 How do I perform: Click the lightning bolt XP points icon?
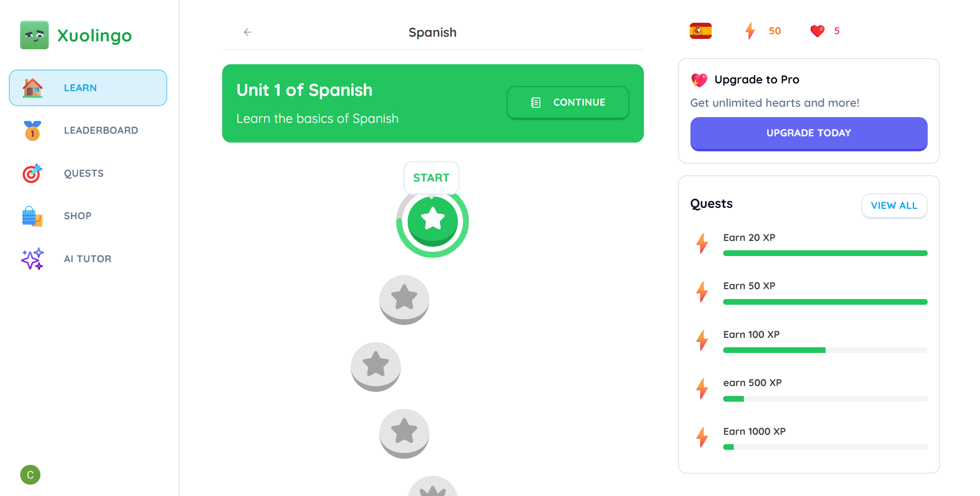(750, 31)
